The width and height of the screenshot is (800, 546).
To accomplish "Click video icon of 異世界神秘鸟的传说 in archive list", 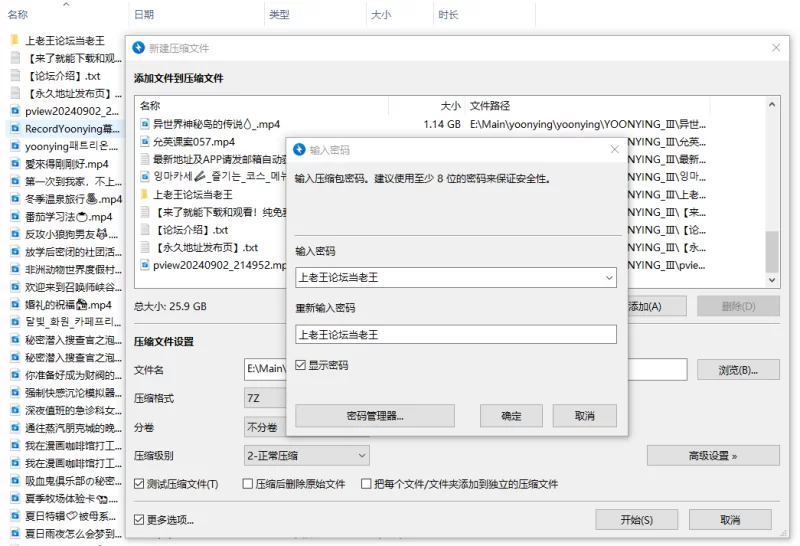I will point(145,124).
